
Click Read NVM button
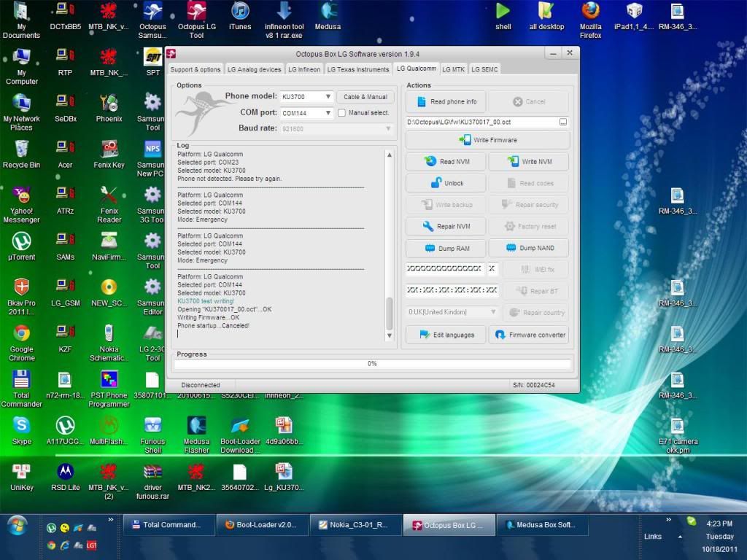pyautogui.click(x=446, y=161)
